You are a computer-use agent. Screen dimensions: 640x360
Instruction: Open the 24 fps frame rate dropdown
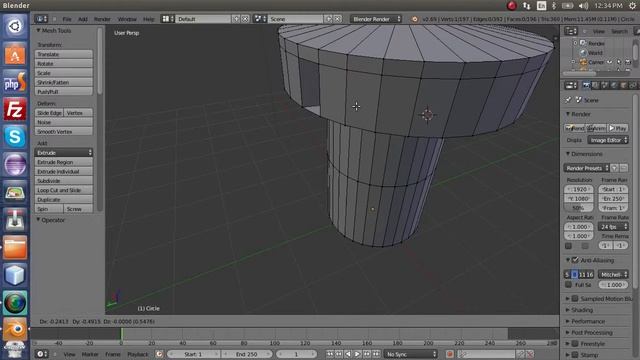tap(613, 227)
